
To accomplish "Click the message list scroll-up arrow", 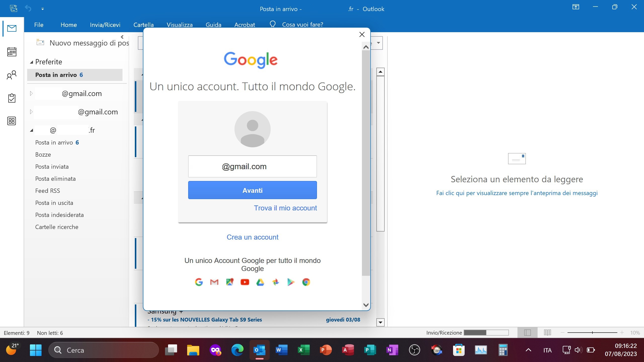I will pyautogui.click(x=380, y=72).
